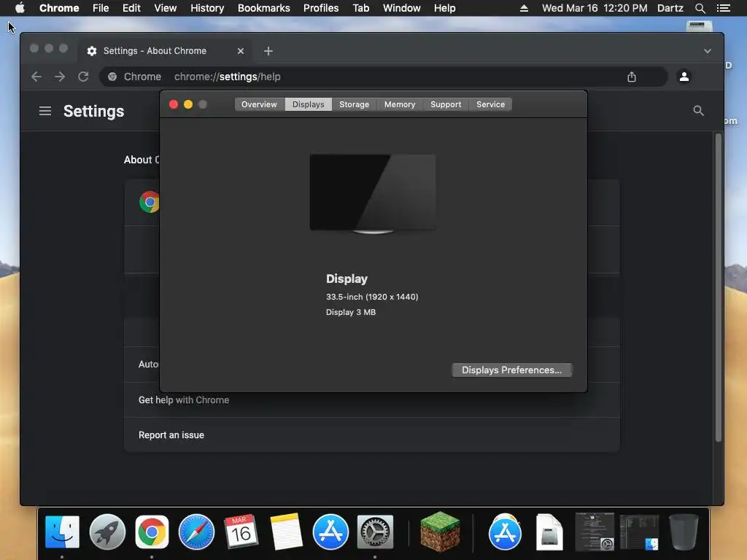Screen dimensions: 747x560
Task: Open Notes in the Dock
Action: click(286, 532)
